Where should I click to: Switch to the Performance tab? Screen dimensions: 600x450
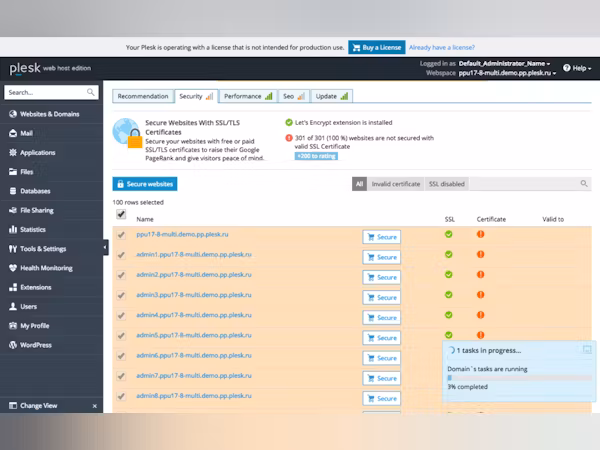click(x=248, y=96)
